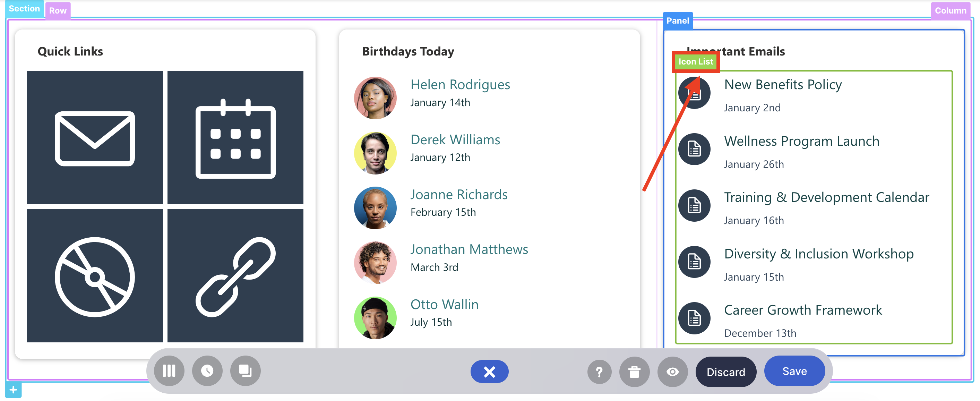Select the Section label tab
Viewport: 980px width, 401px height.
click(24, 8)
